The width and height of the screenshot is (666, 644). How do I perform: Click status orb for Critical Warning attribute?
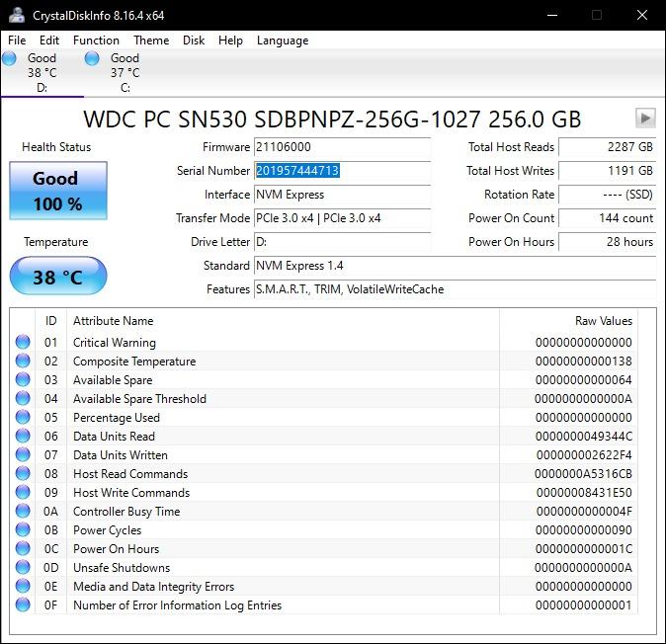(x=23, y=343)
